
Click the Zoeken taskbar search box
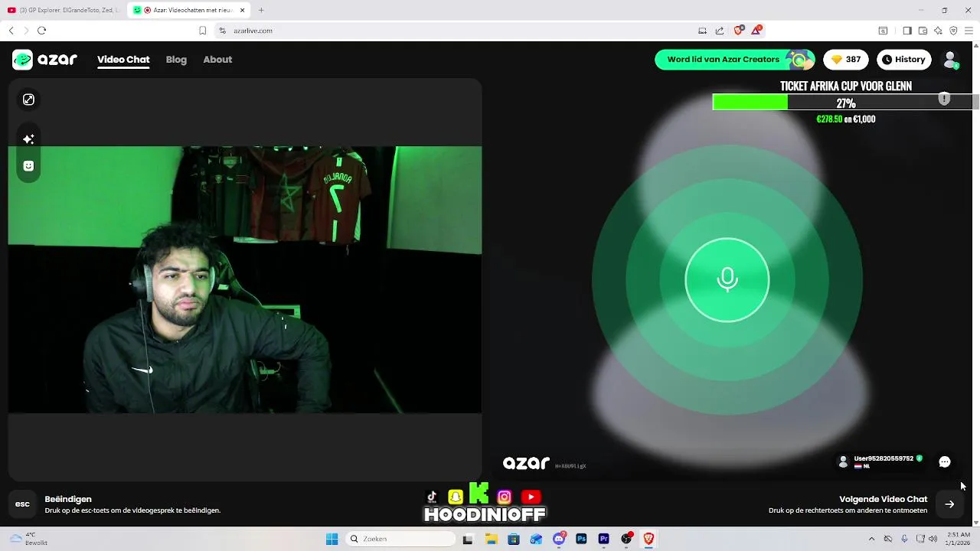[x=400, y=539]
